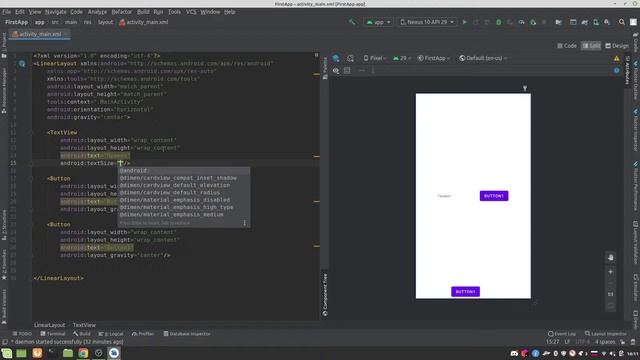Click the Make Project hammer icon
Viewport: 640px width, 360px height.
352,22
